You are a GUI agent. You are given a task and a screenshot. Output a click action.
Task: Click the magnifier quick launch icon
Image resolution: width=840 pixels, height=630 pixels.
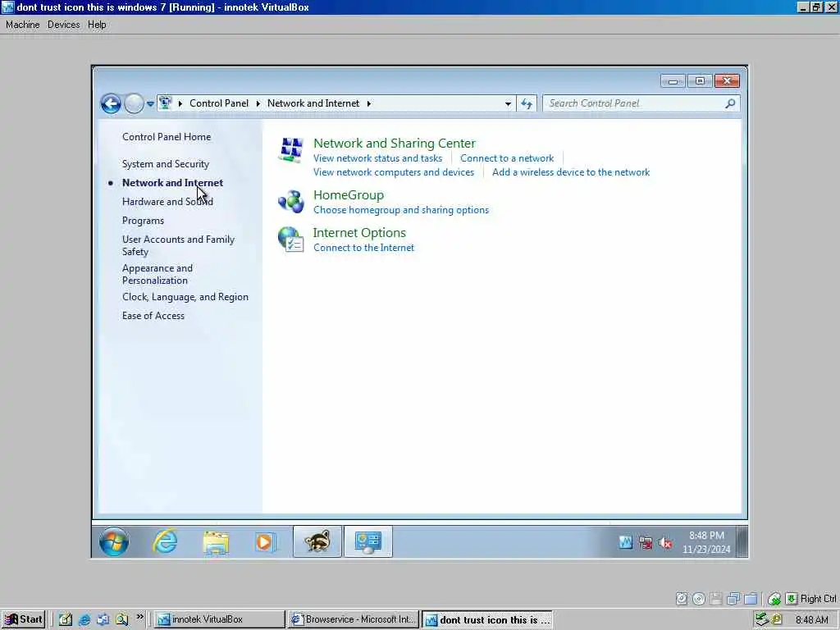[x=121, y=619]
